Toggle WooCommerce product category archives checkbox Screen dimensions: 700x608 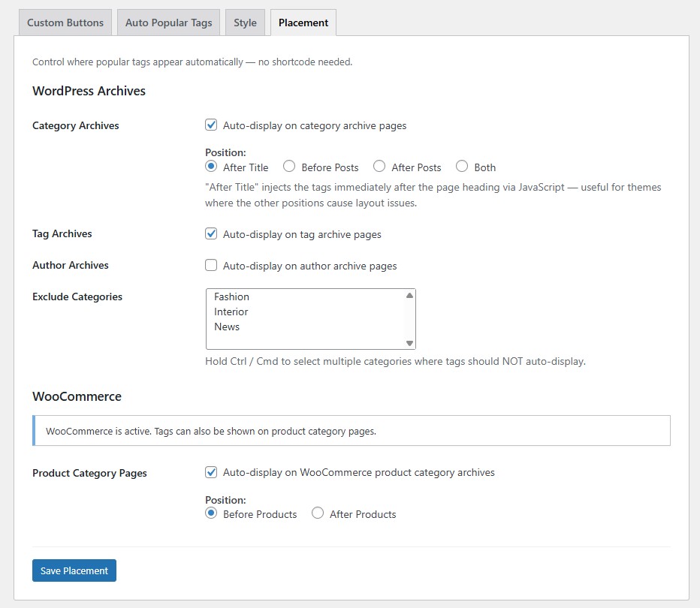tap(211, 472)
